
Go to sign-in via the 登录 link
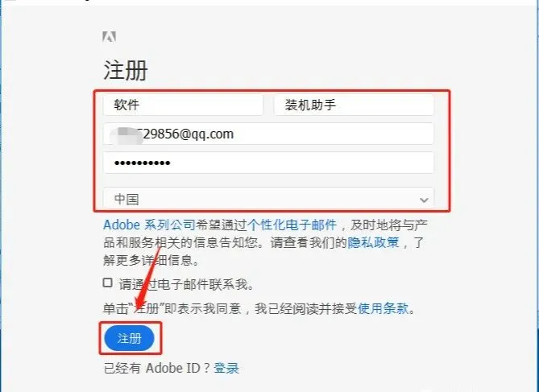226,369
